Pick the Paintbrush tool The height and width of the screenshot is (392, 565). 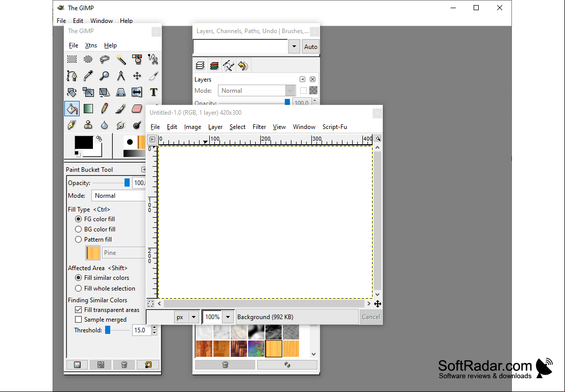pos(121,109)
